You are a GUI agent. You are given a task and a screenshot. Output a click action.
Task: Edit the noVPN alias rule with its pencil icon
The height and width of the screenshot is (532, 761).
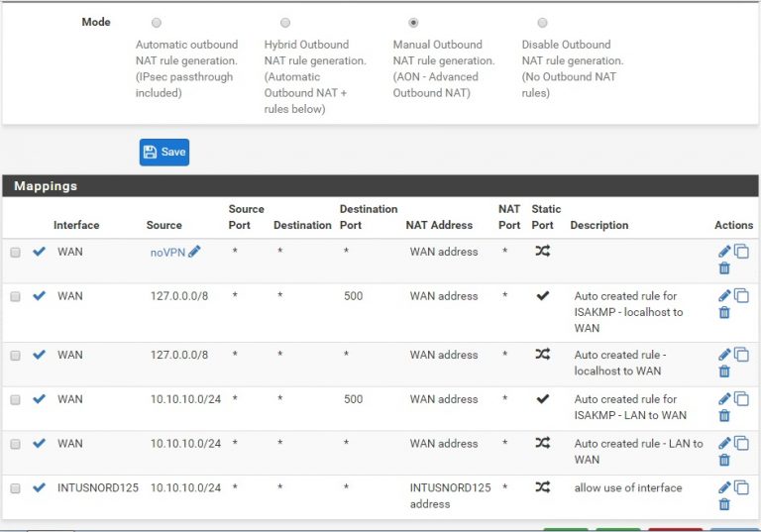pyautogui.click(x=724, y=252)
